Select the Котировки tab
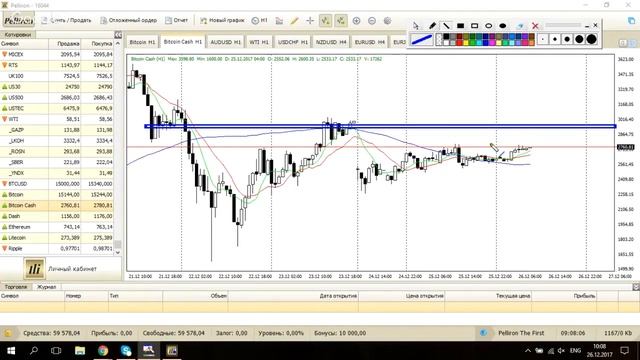Screen dimensions: 640x360 click(x=18, y=35)
